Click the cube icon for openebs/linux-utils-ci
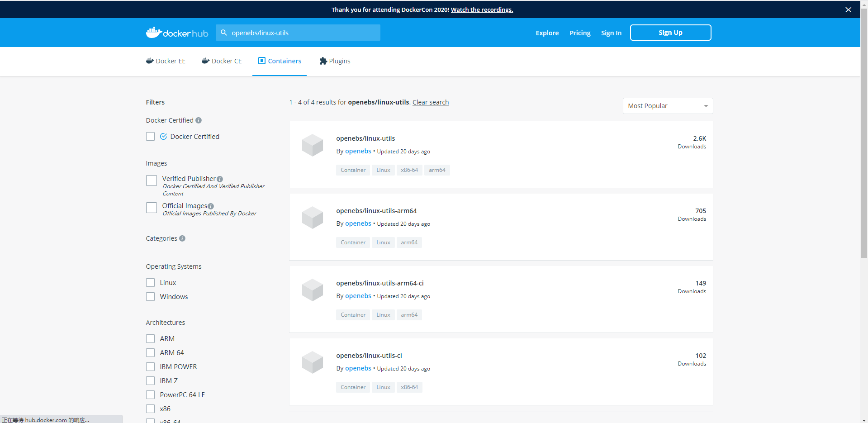Viewport: 868px width, 423px height. [313, 362]
